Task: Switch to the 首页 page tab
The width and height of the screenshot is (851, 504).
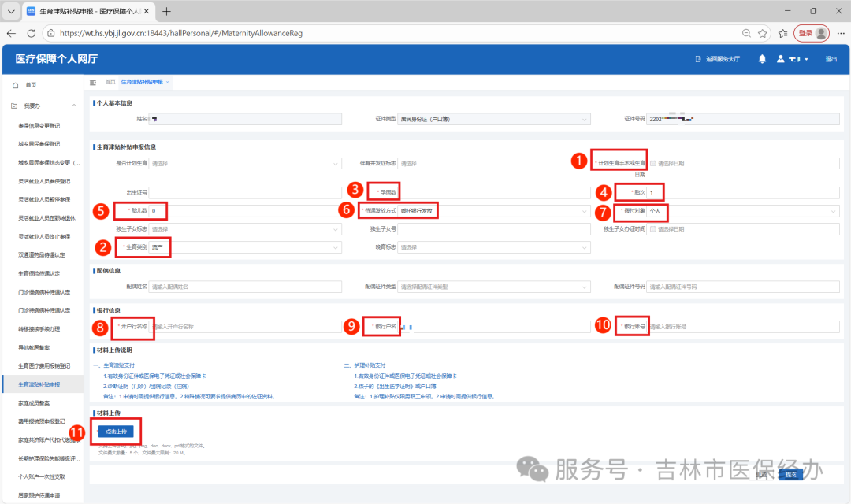Action: pos(110,83)
